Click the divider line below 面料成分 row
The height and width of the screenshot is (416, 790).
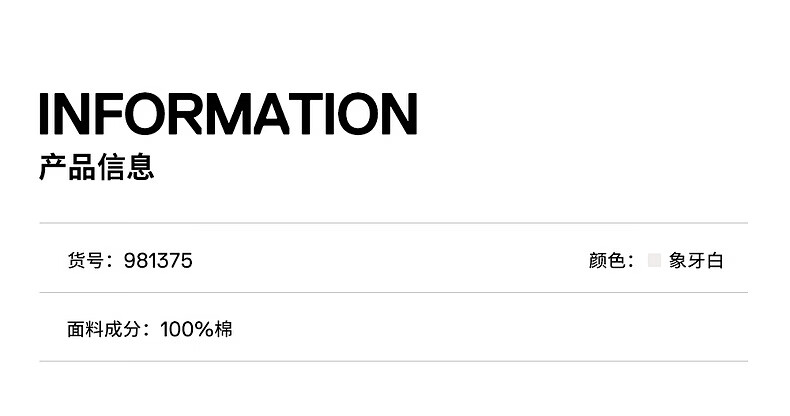(394, 361)
